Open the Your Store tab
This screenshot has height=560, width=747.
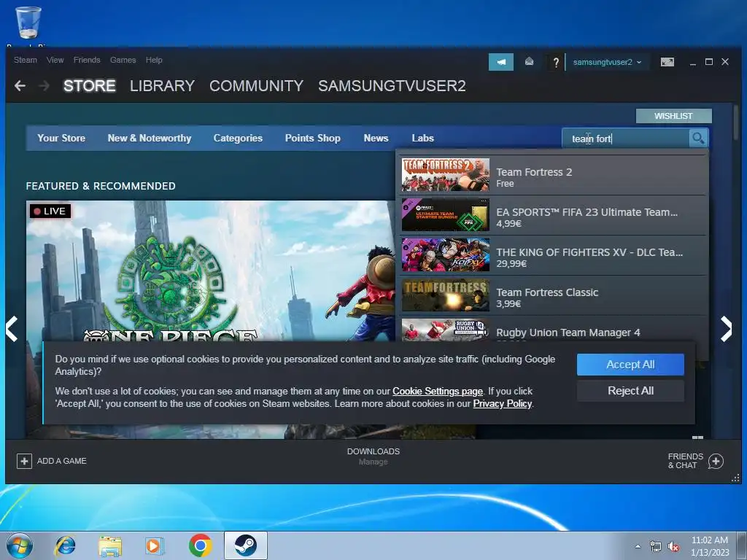(x=61, y=138)
